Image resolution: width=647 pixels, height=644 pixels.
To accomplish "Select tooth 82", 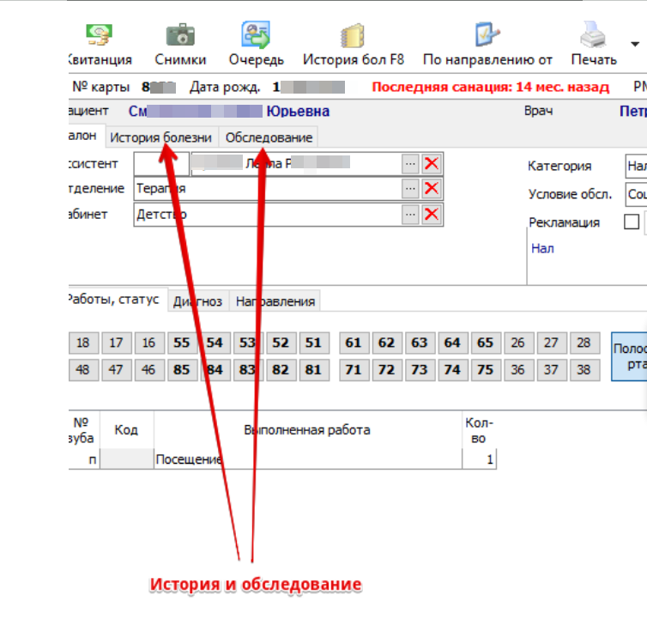I will 281,369.
